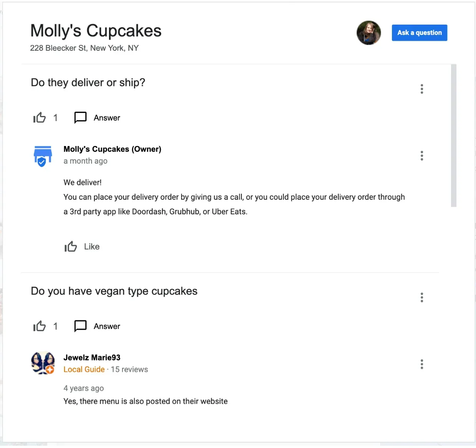The width and height of the screenshot is (476, 448).
Task: Open the Jewelz Marie93 profile name link
Action: 92,358
